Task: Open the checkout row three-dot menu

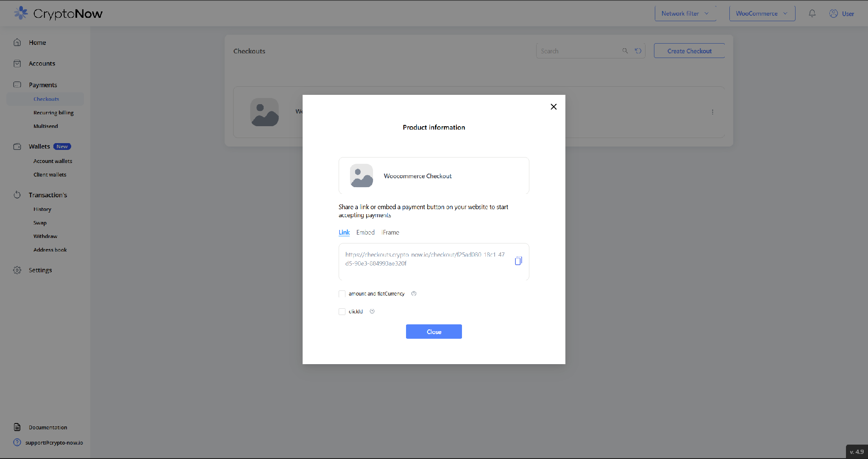Action: [712, 112]
